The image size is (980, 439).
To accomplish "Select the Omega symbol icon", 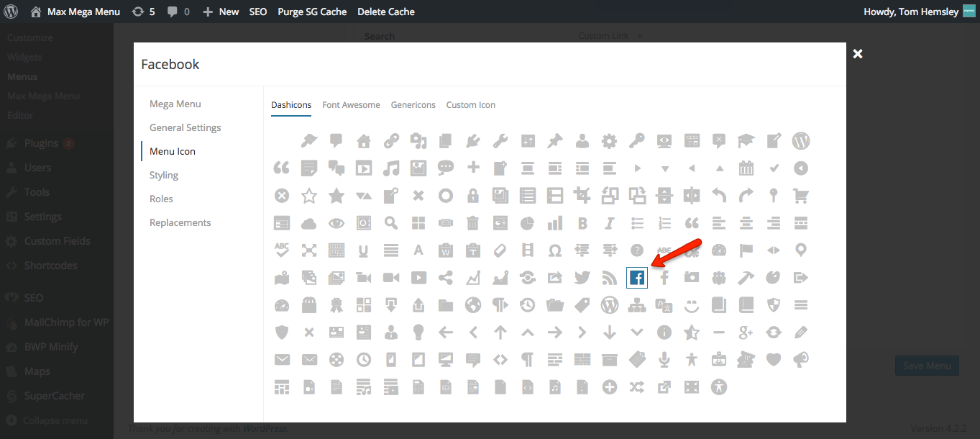I will [x=554, y=250].
